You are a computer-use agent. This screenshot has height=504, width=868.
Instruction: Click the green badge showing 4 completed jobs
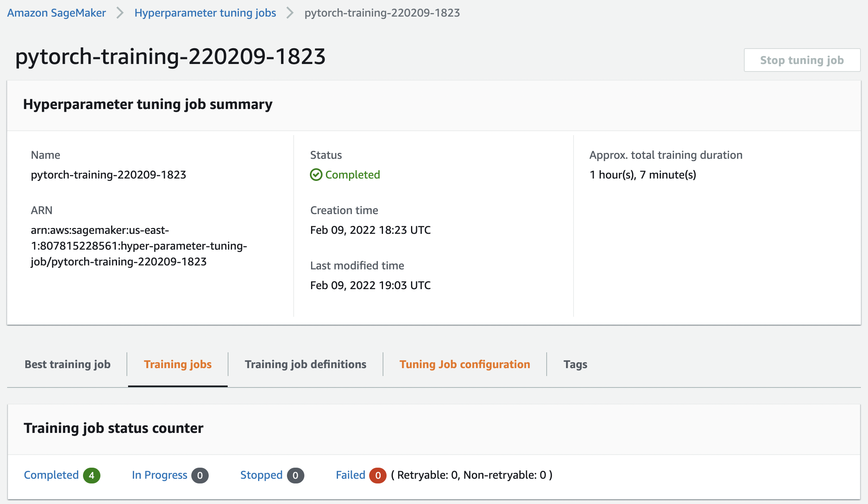[x=92, y=476]
